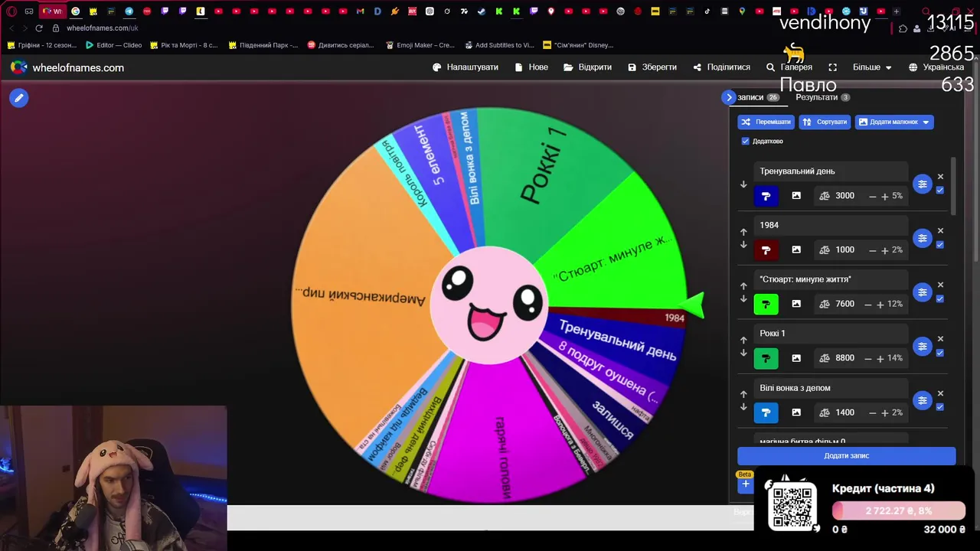Open Додати малюнок dropdown
The image size is (980, 551).
pos(893,122)
